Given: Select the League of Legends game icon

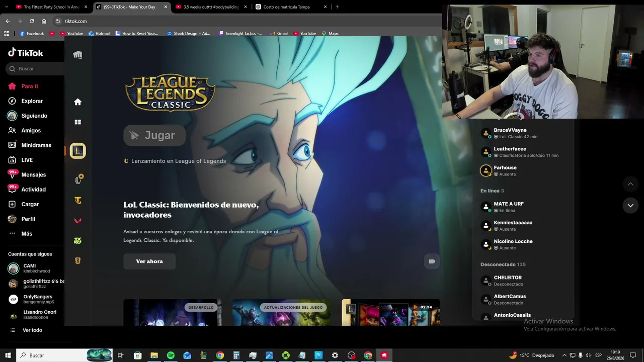Looking at the screenshot, I should [78, 179].
